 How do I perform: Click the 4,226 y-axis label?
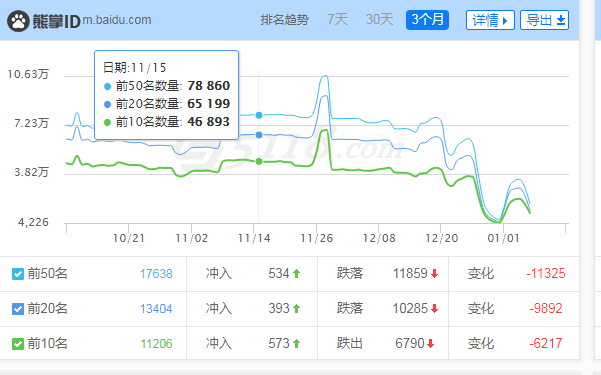(x=33, y=222)
